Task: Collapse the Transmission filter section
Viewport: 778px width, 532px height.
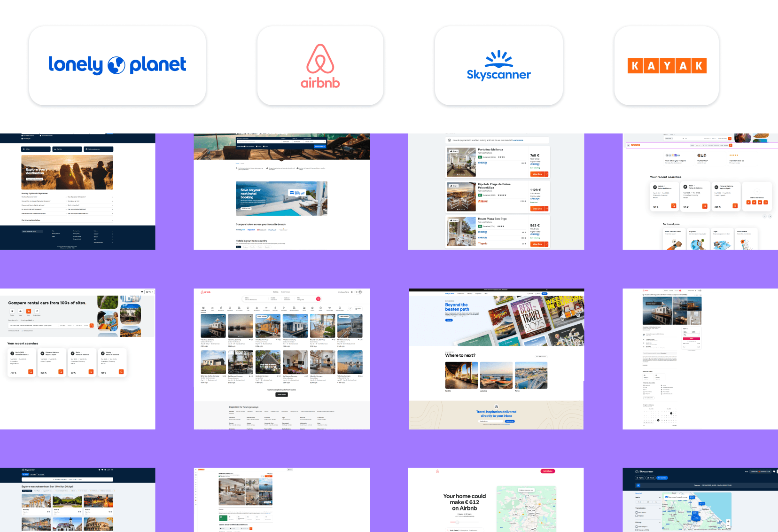Action: 661,508
